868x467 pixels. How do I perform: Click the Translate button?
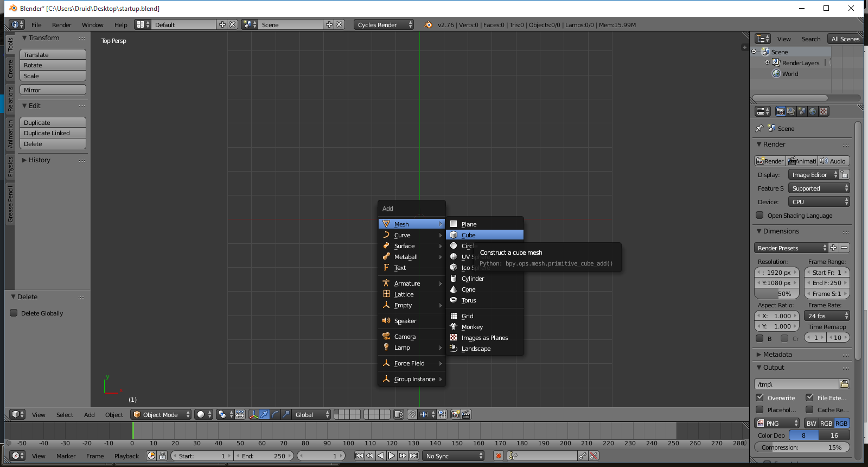pos(53,55)
